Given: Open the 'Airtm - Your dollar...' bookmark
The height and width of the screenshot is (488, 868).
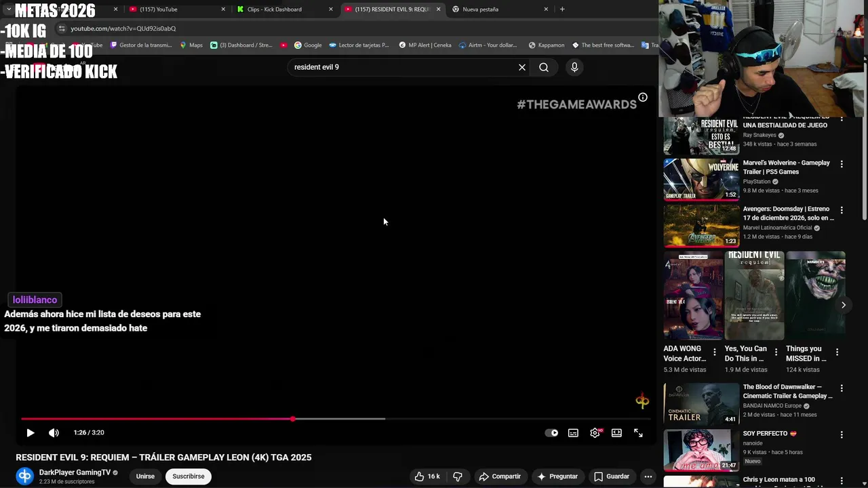Looking at the screenshot, I should (488, 45).
